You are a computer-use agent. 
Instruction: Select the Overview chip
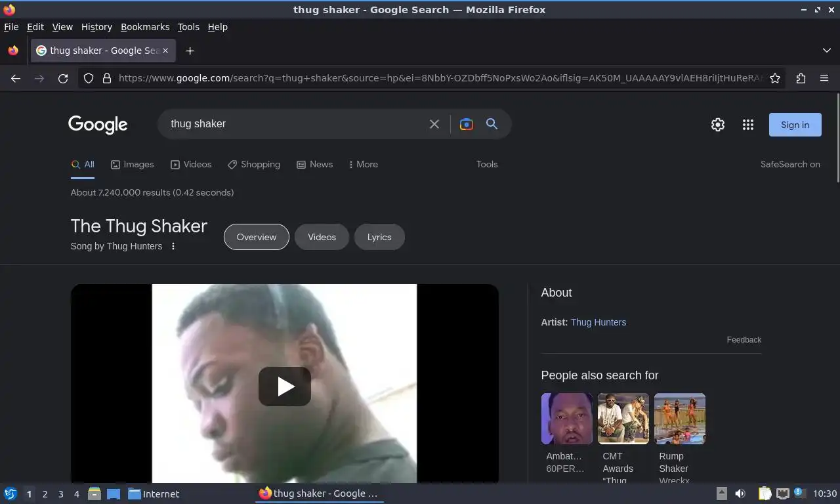tap(257, 237)
